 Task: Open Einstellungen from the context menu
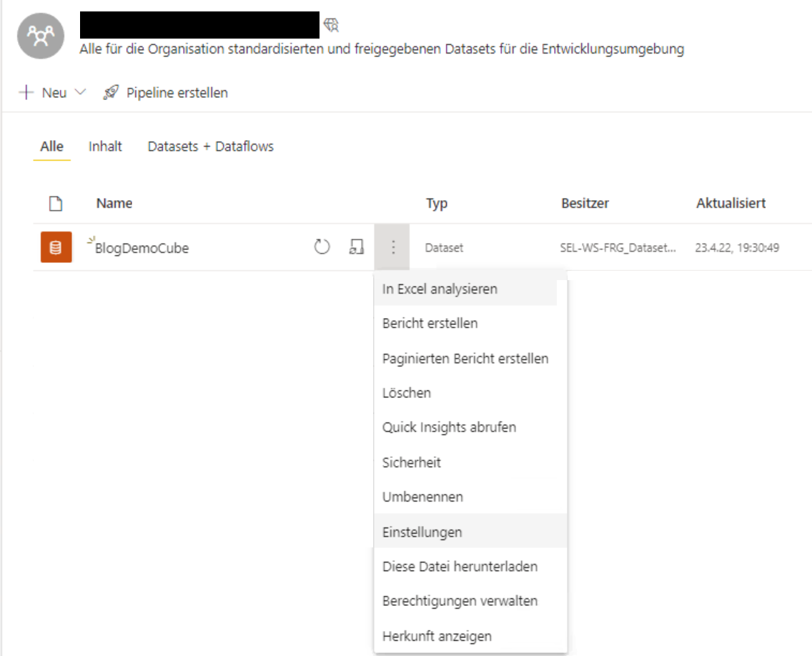471,532
